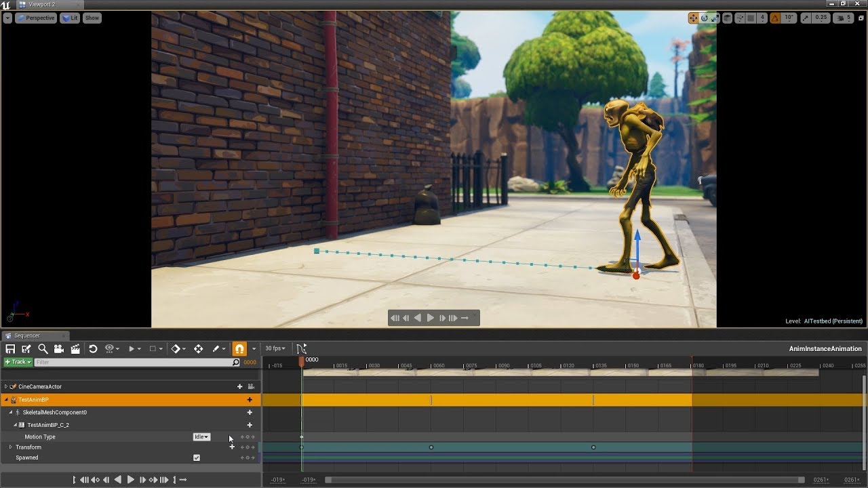Image resolution: width=868 pixels, height=488 pixels.
Task: Expand the CineCameraActor track
Action: coord(6,386)
